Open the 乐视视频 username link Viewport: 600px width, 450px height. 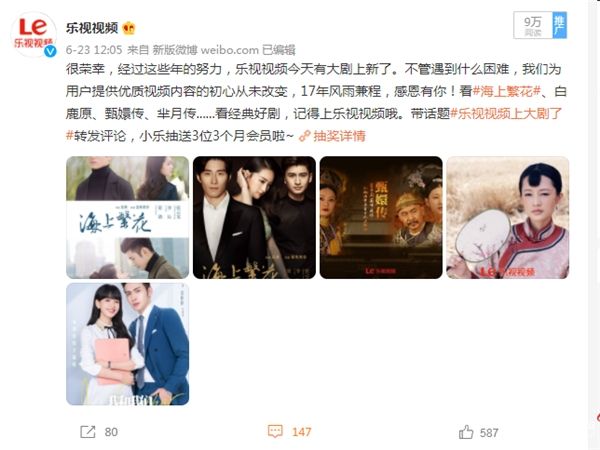92,28
